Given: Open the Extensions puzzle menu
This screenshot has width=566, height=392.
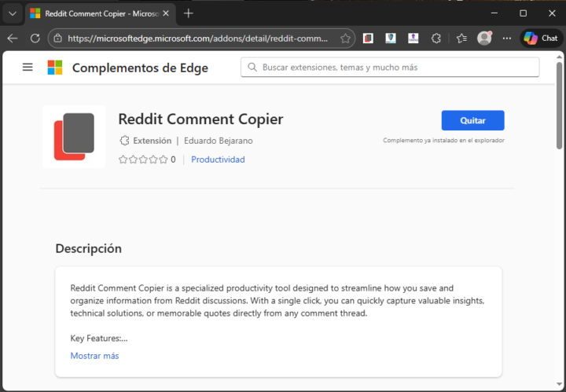Looking at the screenshot, I should pyautogui.click(x=436, y=38).
